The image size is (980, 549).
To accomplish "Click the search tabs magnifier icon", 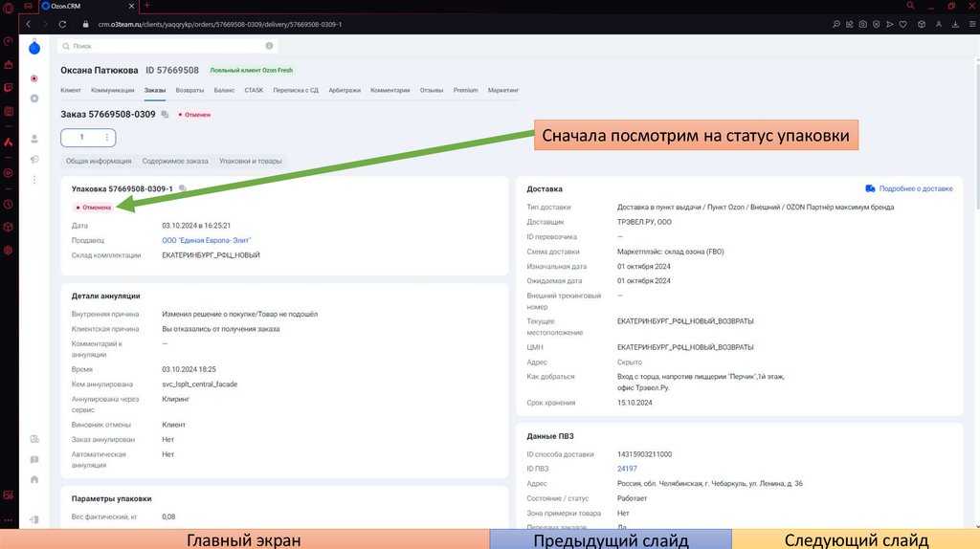I will point(911,6).
